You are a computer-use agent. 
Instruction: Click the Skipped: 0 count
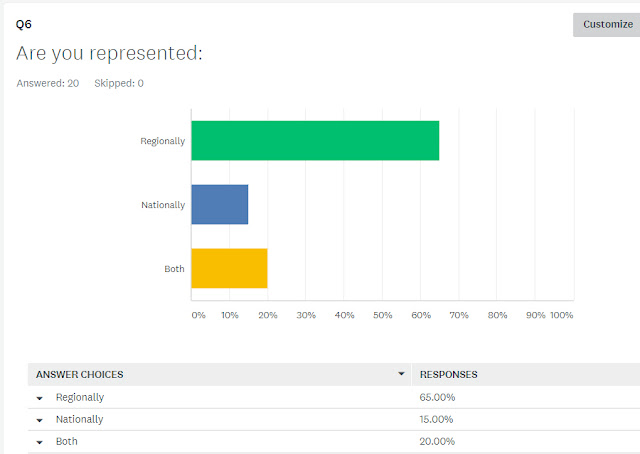click(118, 83)
